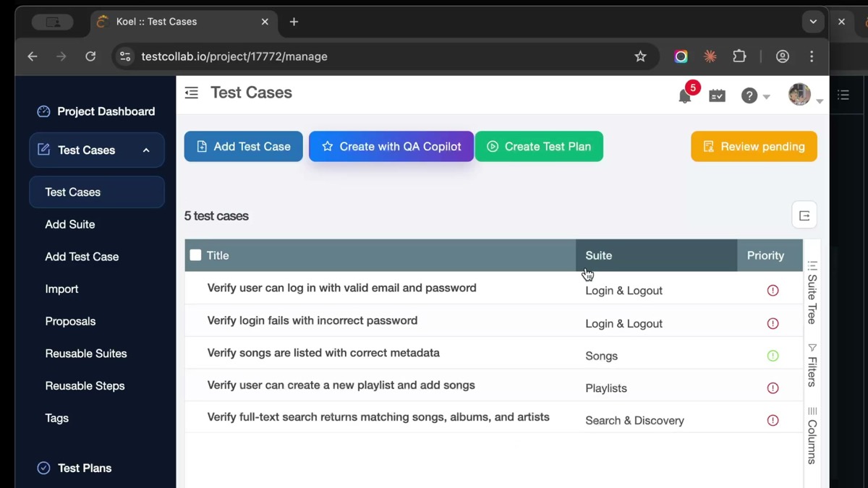Switch to the Filters panel tab
Screen dimensions: 868x488
(x=812, y=359)
